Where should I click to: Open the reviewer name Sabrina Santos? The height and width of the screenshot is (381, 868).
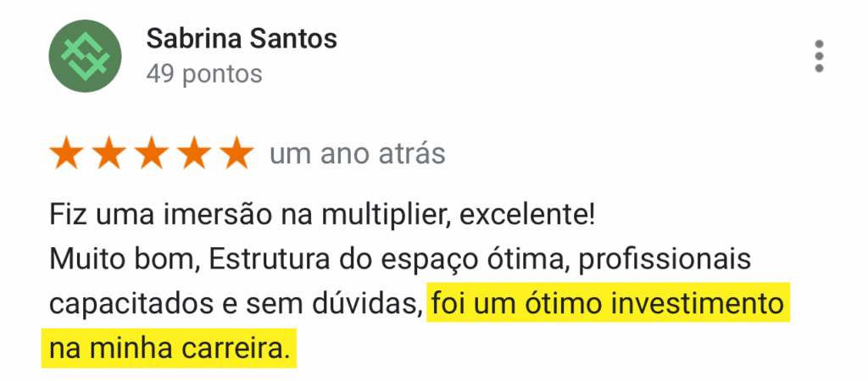(242, 38)
